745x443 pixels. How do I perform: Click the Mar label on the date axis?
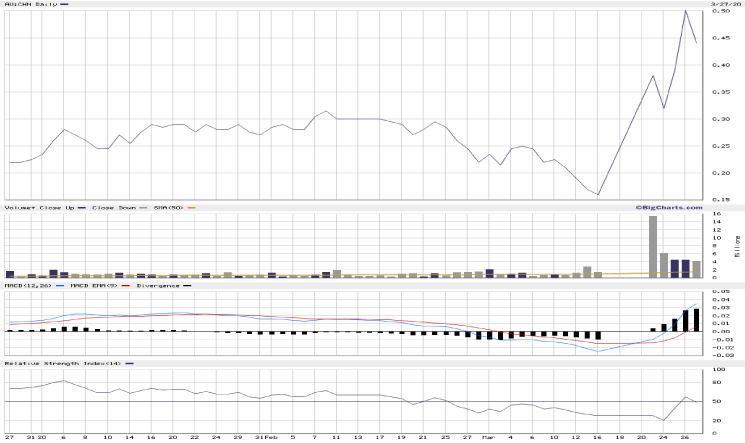489,437
